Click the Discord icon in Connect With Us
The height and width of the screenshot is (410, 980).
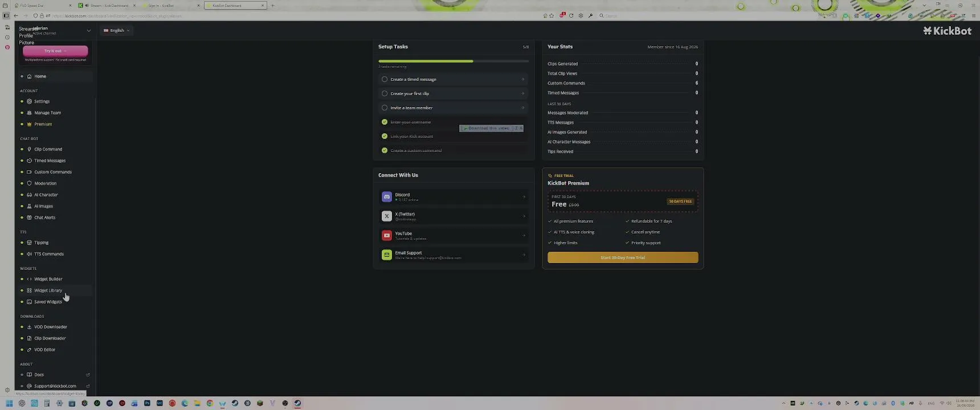(x=387, y=196)
